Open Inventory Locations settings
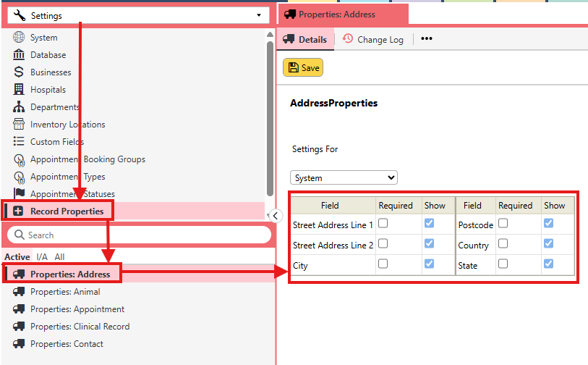Image resolution: width=588 pixels, height=365 pixels. click(x=133, y=124)
